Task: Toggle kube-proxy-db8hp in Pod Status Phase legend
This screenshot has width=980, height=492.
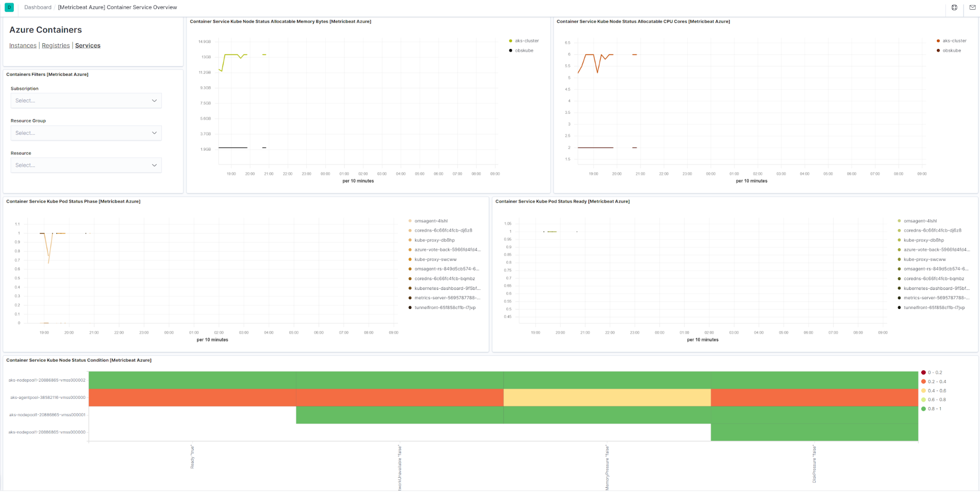Action: [x=431, y=240]
